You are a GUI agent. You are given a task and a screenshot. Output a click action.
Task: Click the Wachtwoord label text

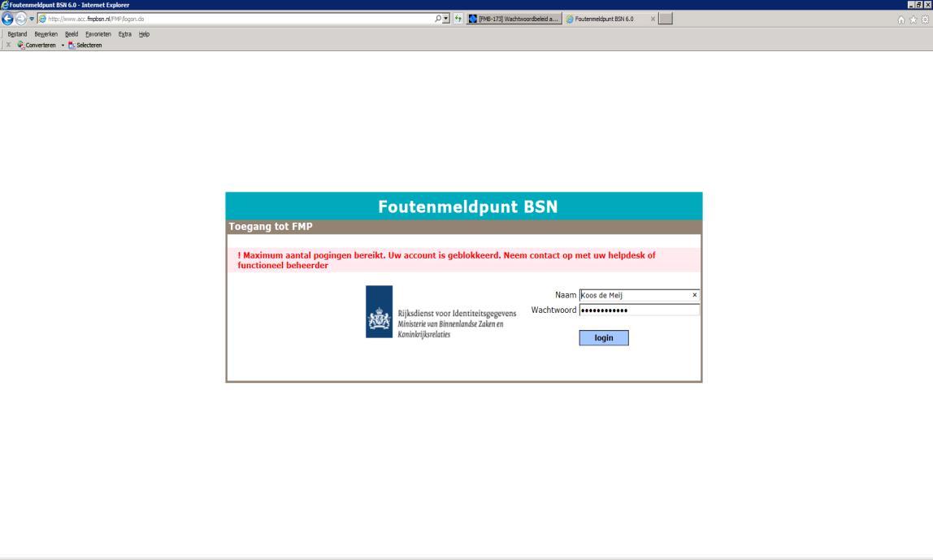(553, 310)
